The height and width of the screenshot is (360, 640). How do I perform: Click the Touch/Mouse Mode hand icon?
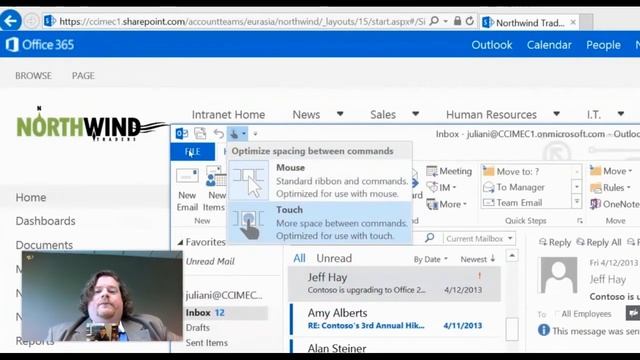tap(234, 133)
